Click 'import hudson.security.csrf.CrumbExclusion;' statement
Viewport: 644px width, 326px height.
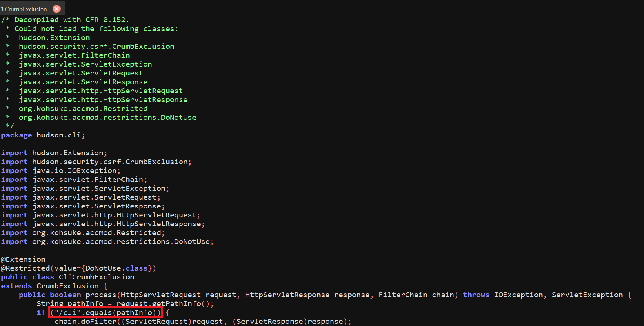pyautogui.click(x=96, y=162)
